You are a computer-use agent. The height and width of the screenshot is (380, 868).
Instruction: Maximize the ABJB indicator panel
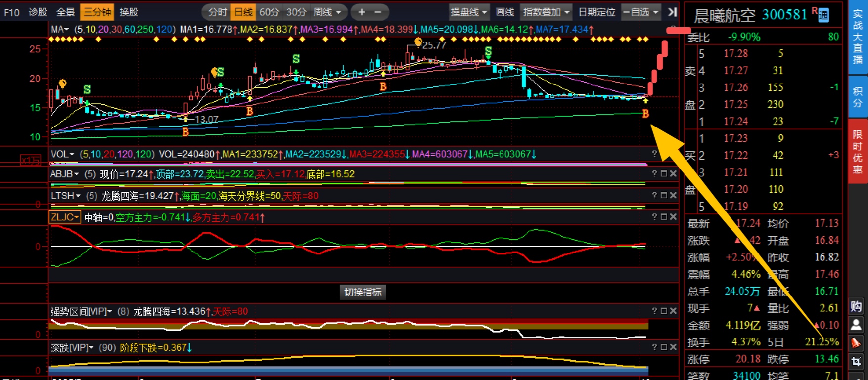click(x=664, y=174)
